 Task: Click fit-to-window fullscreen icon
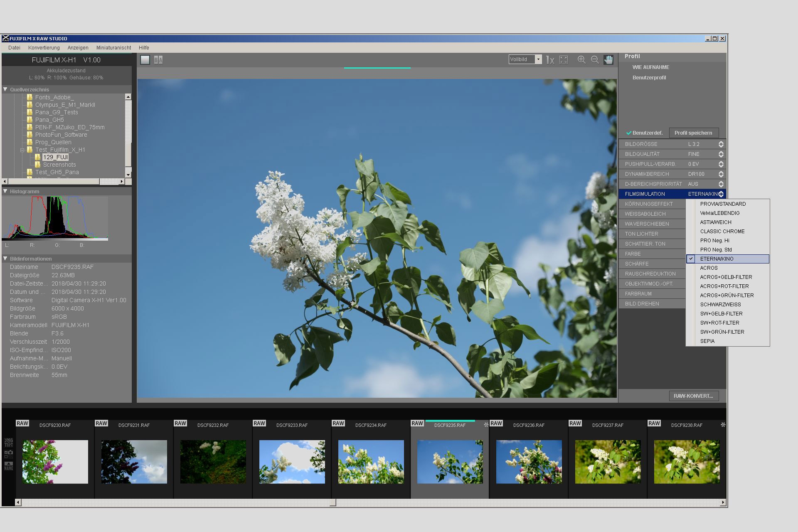point(564,60)
